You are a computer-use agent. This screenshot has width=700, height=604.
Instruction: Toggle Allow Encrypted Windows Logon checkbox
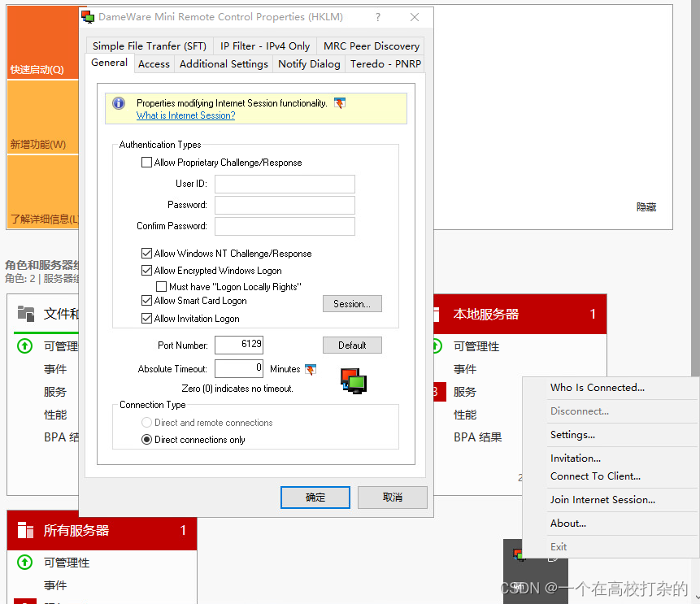click(146, 270)
